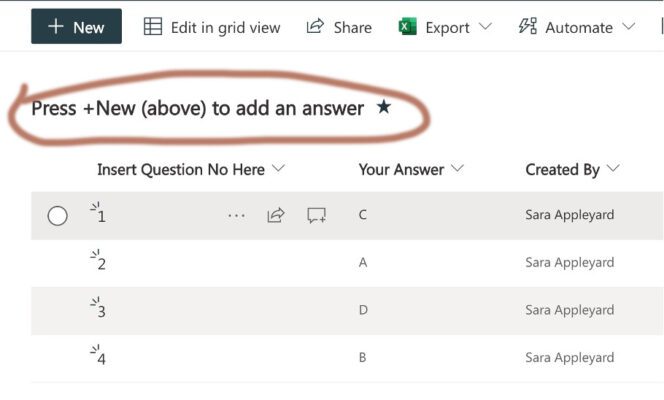Click the Share icon in toolbar
664x400 pixels.
(315, 26)
